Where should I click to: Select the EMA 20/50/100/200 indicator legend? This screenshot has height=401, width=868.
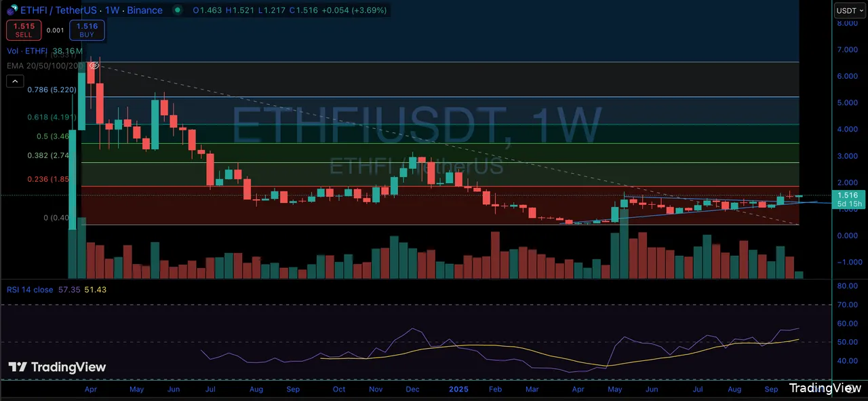click(x=45, y=66)
